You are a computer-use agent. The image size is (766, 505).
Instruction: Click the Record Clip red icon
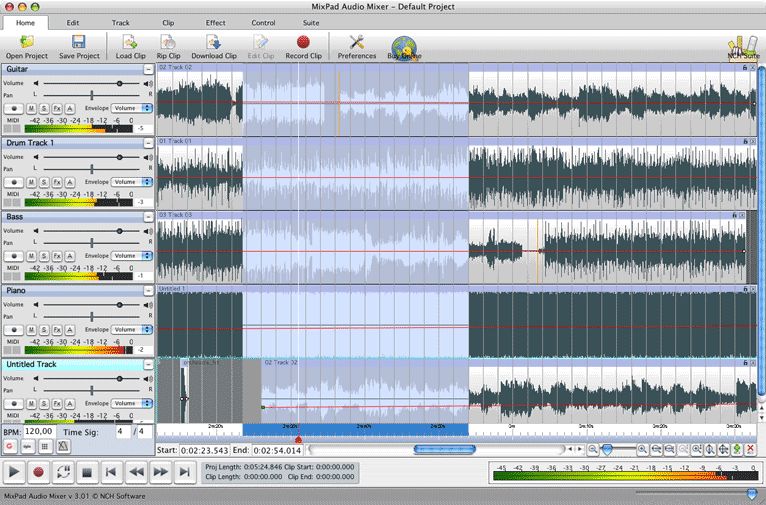point(303,43)
